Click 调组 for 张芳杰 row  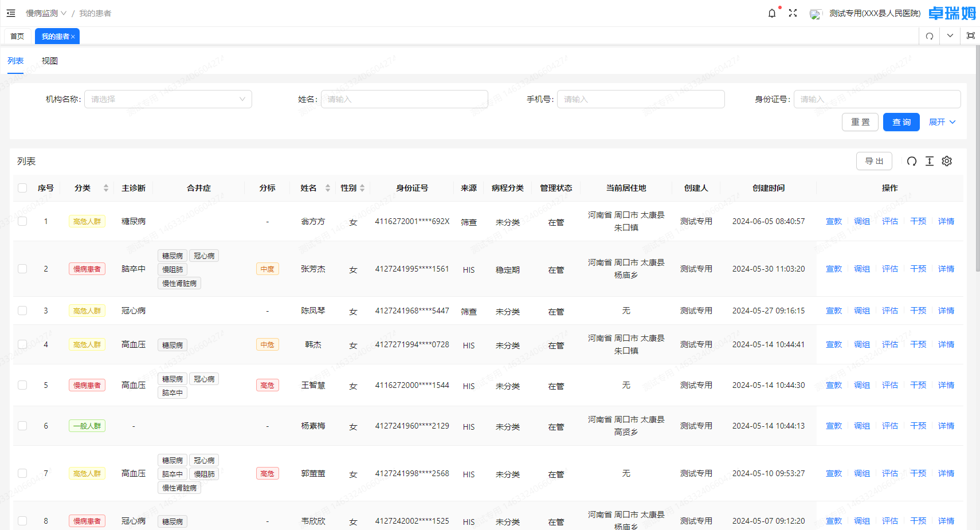pyautogui.click(x=862, y=269)
